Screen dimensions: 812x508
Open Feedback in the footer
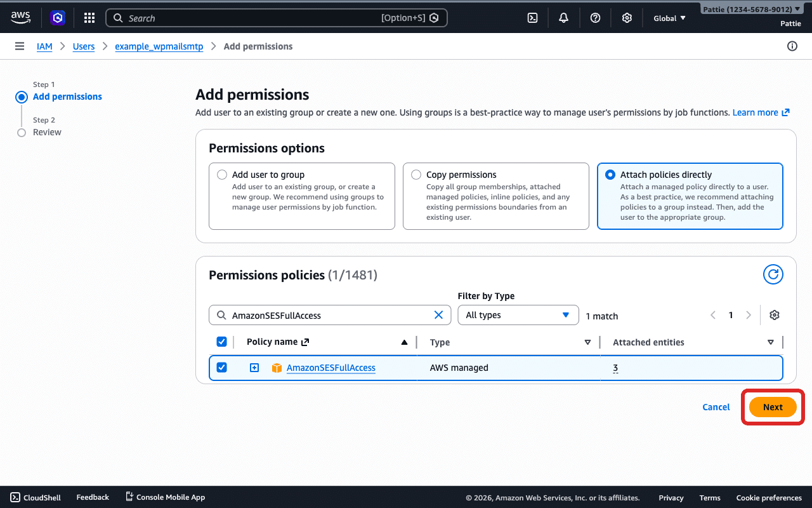(93, 497)
